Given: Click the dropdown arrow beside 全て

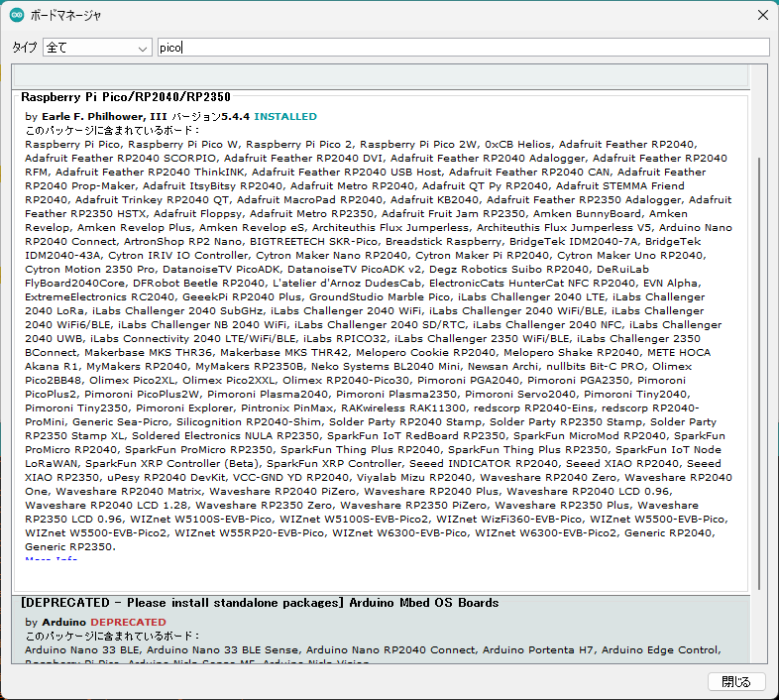Looking at the screenshot, I should [143, 48].
